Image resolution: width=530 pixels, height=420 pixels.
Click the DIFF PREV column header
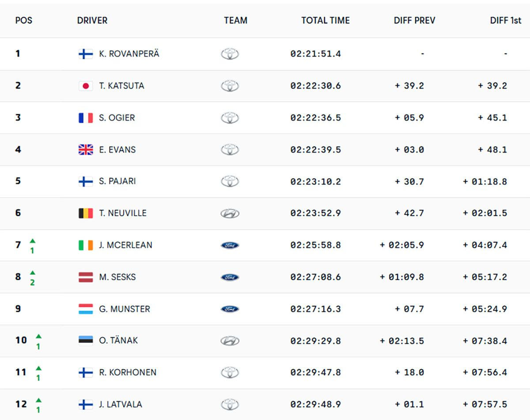(414, 20)
